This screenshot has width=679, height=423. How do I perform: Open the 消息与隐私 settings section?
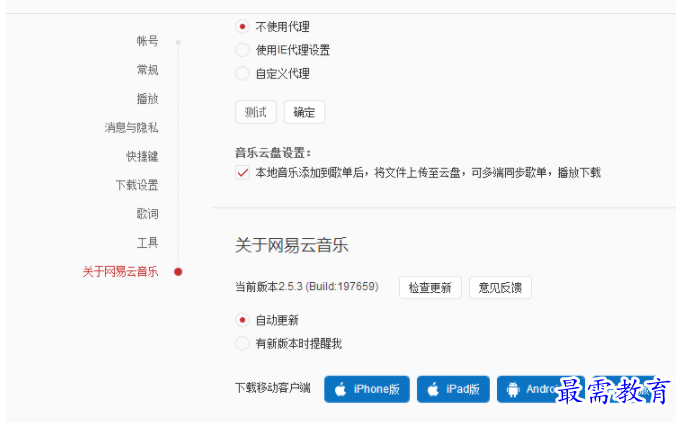(131, 128)
